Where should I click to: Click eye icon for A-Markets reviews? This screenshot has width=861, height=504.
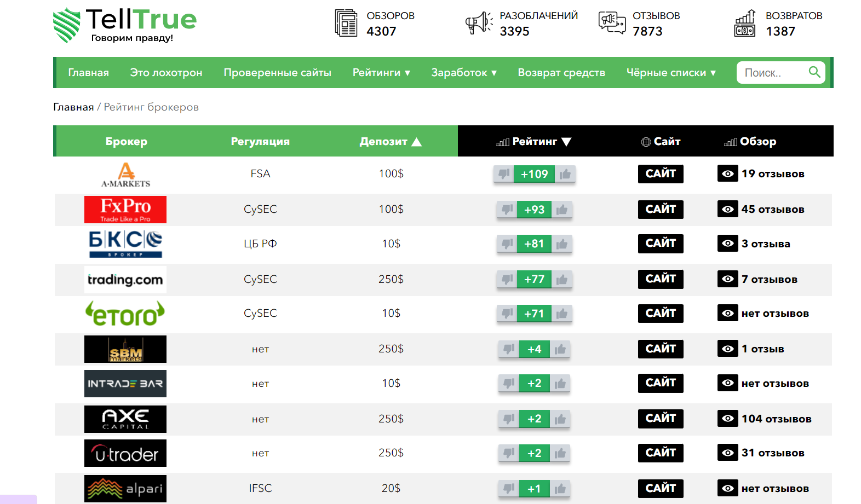(x=727, y=173)
